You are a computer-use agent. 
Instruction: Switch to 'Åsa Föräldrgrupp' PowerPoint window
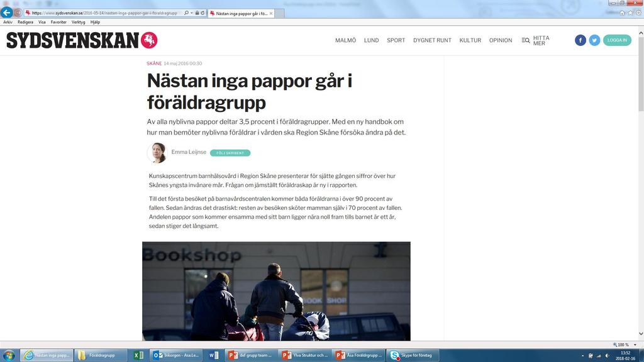click(x=358, y=356)
